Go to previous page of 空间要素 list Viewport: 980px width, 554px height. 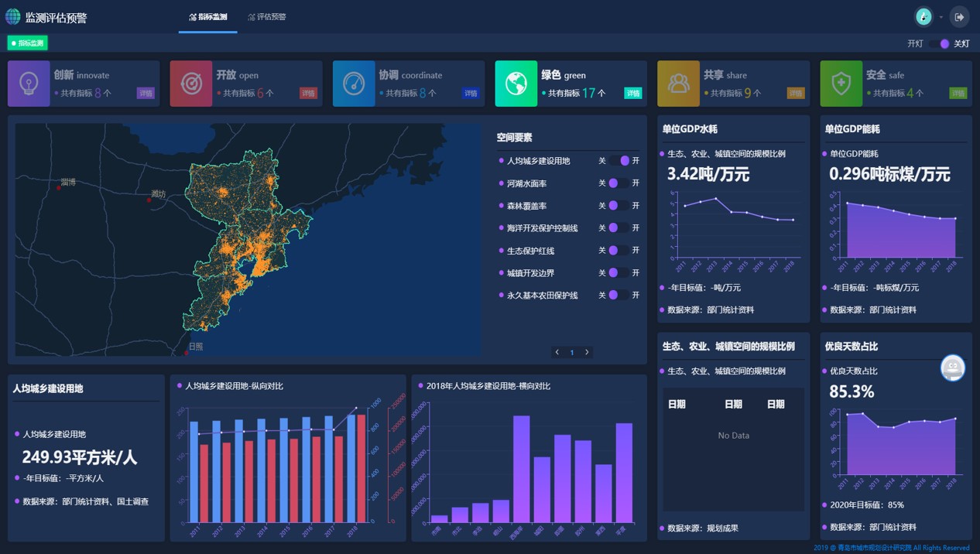tap(557, 352)
